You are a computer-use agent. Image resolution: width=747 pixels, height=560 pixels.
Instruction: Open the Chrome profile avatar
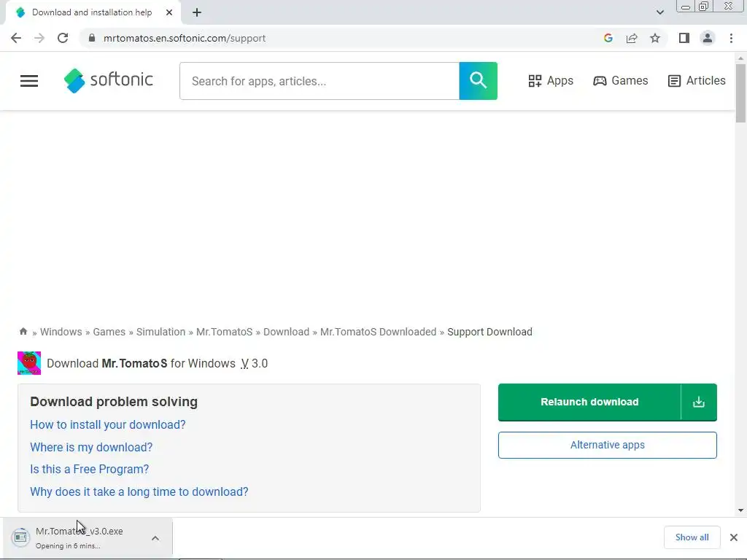point(708,38)
